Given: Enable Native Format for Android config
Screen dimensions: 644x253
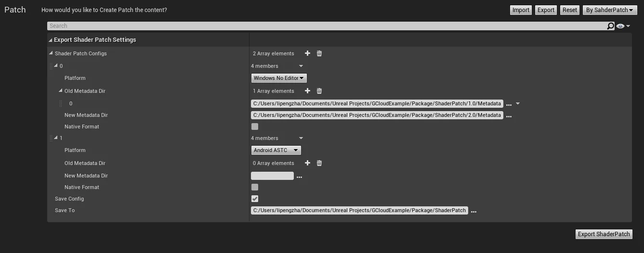Looking at the screenshot, I should click(x=255, y=187).
